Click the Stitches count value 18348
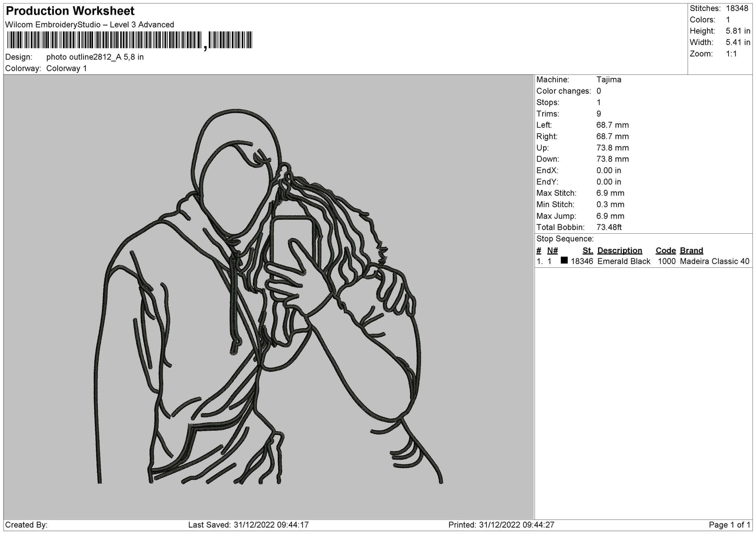 [737, 8]
